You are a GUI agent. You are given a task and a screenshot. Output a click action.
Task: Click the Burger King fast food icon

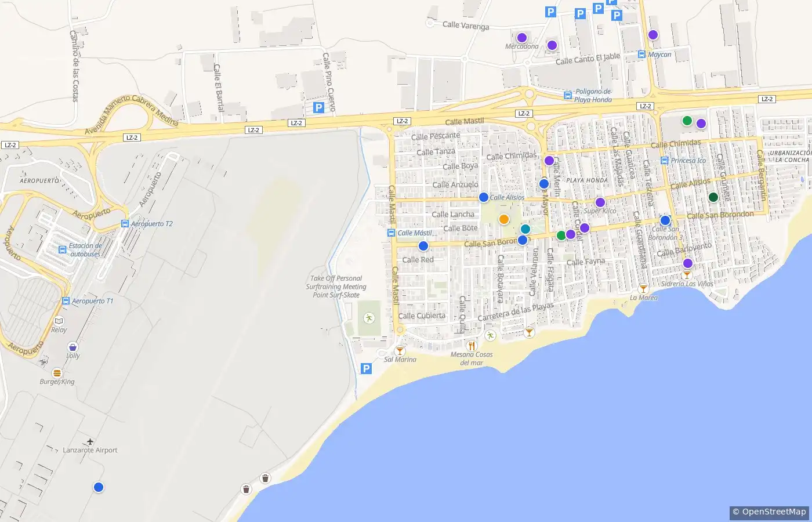pyautogui.click(x=57, y=373)
